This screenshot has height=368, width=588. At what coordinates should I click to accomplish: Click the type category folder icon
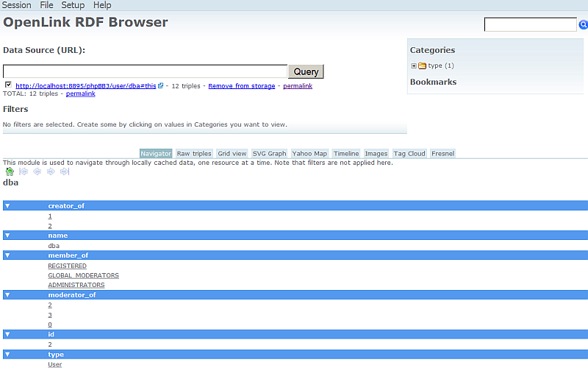tap(423, 66)
